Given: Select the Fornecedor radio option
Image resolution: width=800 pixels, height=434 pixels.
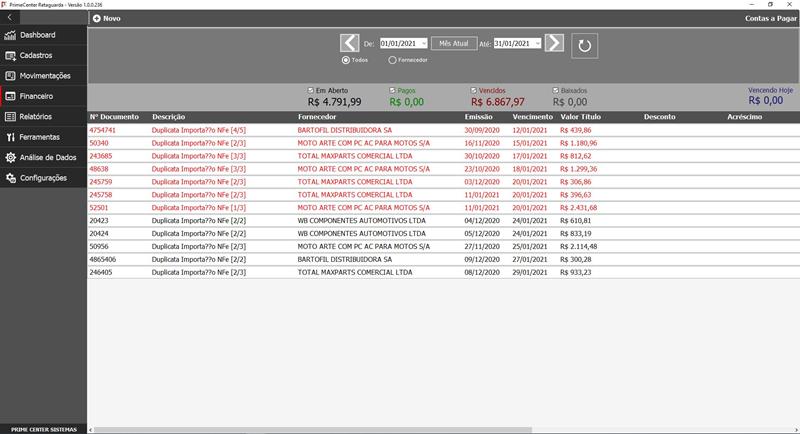Looking at the screenshot, I should [392, 60].
